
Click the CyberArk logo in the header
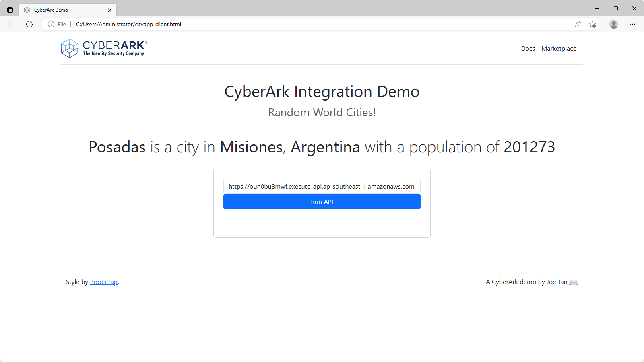[x=103, y=48]
